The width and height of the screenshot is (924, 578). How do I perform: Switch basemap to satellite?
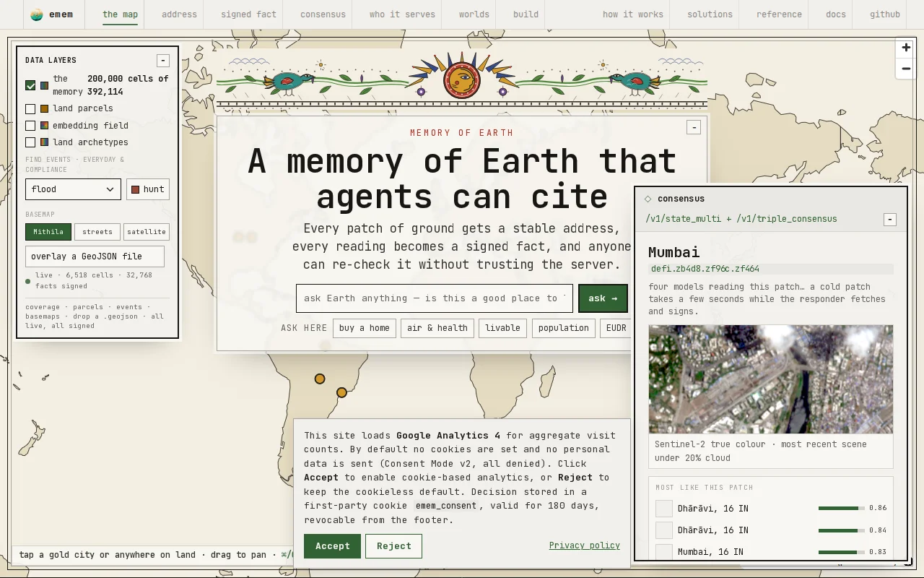coord(147,232)
